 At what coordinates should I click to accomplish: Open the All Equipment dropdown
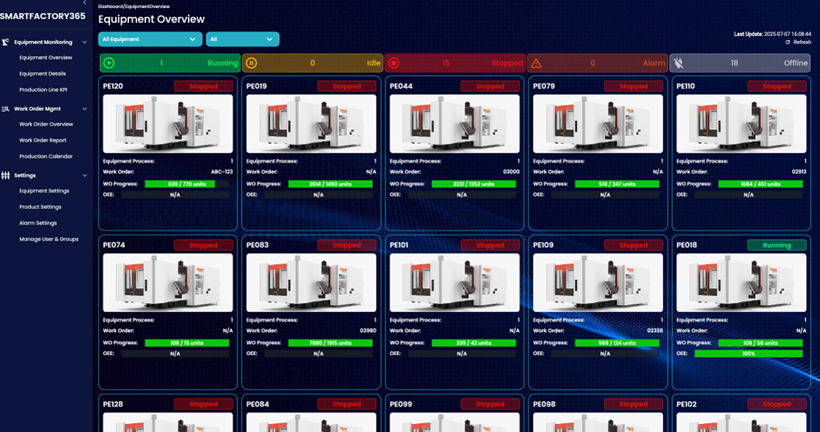[150, 39]
